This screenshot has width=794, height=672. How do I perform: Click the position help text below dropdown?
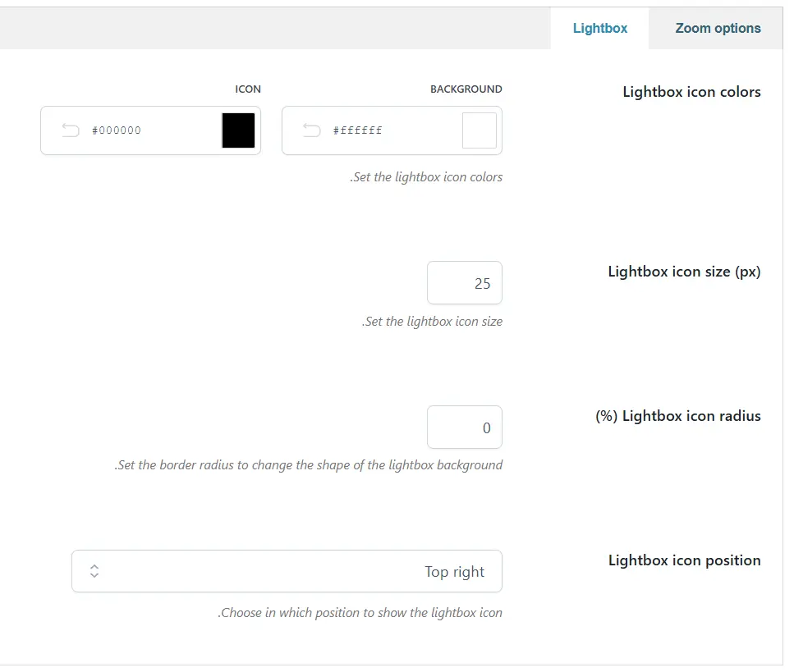(360, 613)
